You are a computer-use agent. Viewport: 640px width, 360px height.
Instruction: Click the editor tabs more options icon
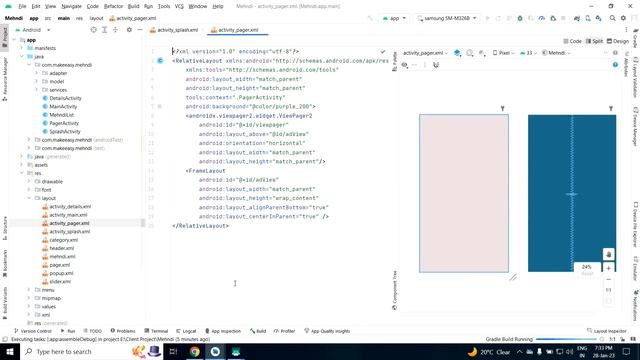tap(626, 30)
